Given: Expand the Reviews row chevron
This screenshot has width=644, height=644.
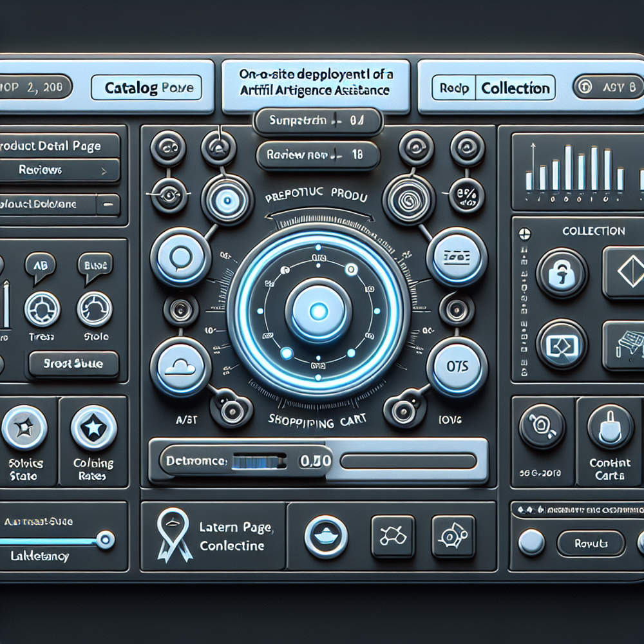Looking at the screenshot, I should 104,171.
